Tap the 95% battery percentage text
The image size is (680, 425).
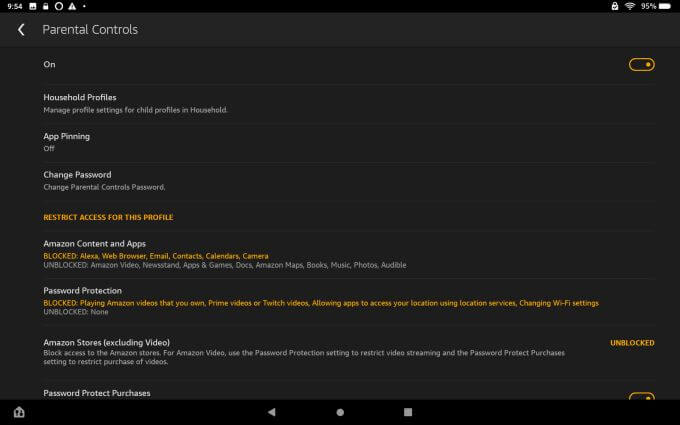pos(648,6)
